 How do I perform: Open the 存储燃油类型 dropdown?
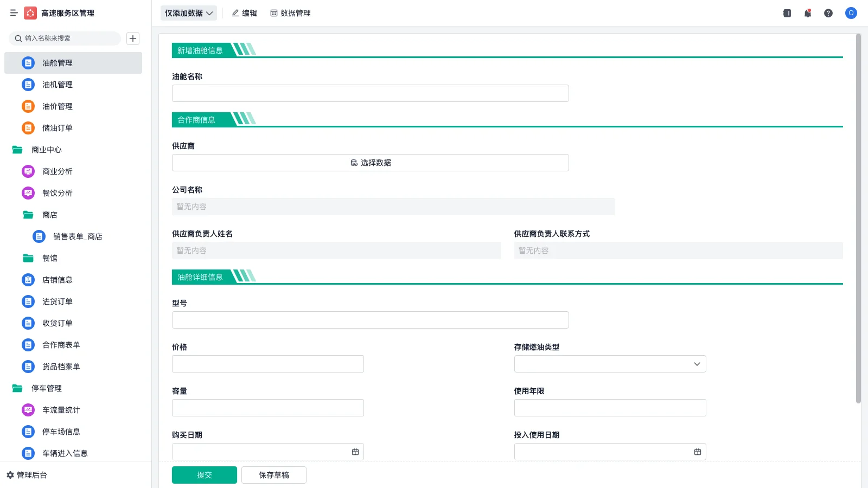point(610,364)
